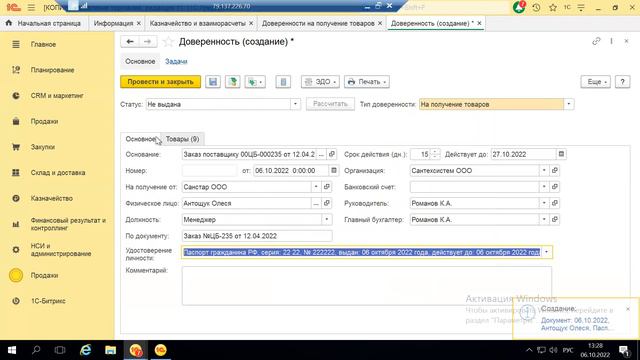Close the Доверенность (создание) tab
The image size is (640, 360).
(x=479, y=23)
